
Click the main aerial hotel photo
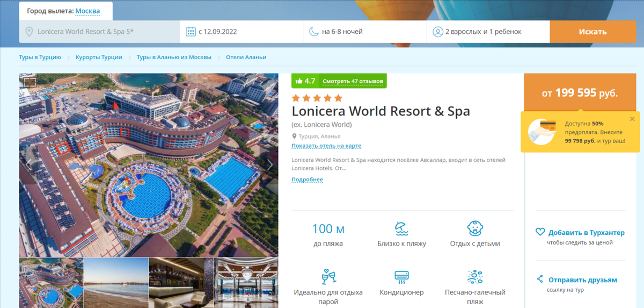(149, 165)
